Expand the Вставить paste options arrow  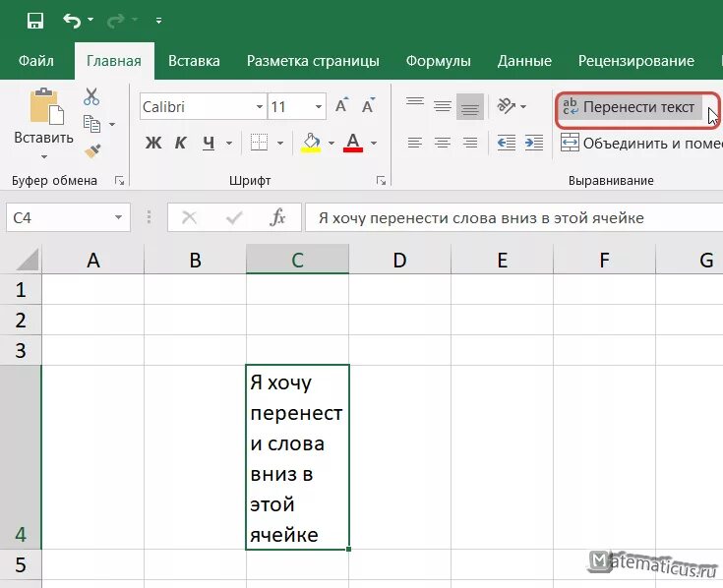point(44,157)
